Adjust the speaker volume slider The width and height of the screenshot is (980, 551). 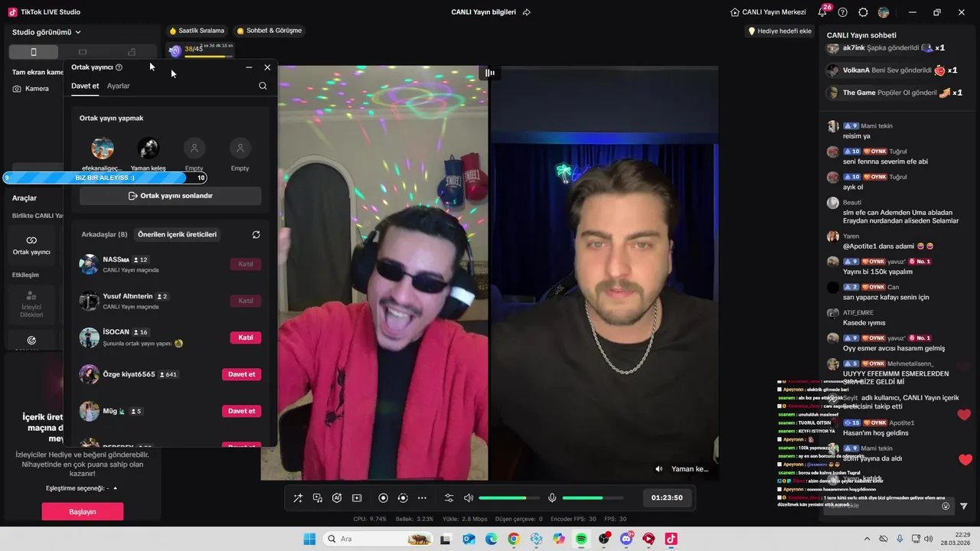click(x=508, y=498)
